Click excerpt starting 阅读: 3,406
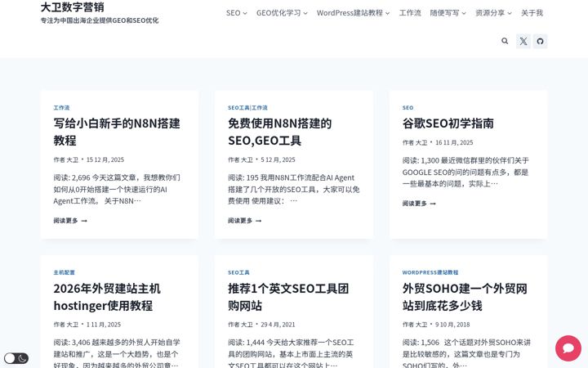 [117, 352]
